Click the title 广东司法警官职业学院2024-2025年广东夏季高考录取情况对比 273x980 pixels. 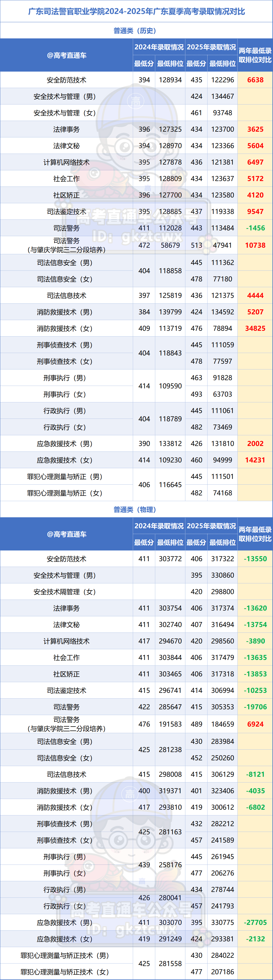click(136, 12)
